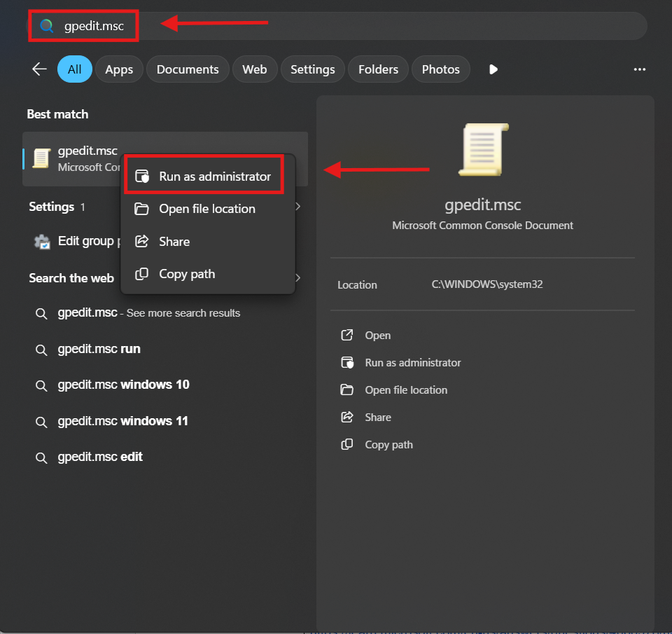The image size is (672, 634).
Task: Click magnifier icon beside gpedit.msc run
Action: (x=41, y=350)
